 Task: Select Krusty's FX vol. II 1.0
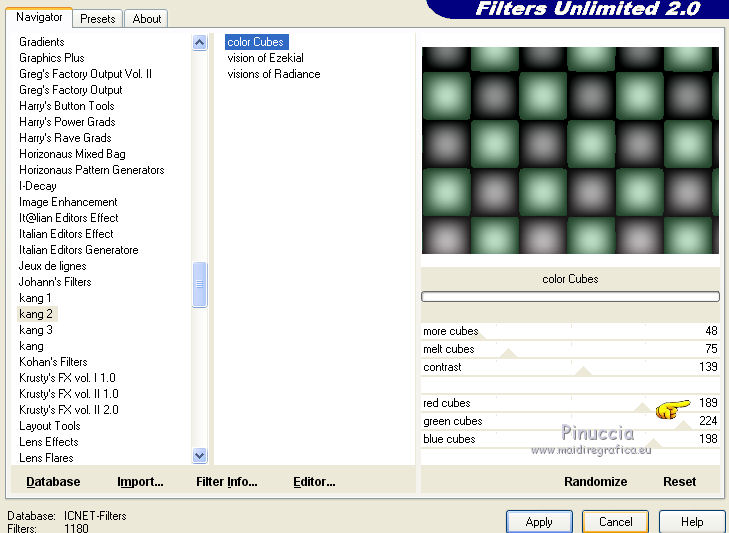click(x=69, y=394)
